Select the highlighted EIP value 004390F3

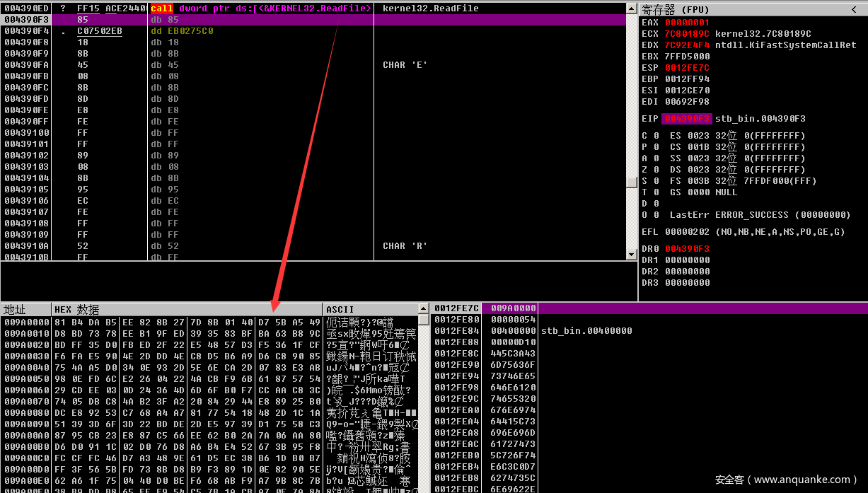point(686,119)
